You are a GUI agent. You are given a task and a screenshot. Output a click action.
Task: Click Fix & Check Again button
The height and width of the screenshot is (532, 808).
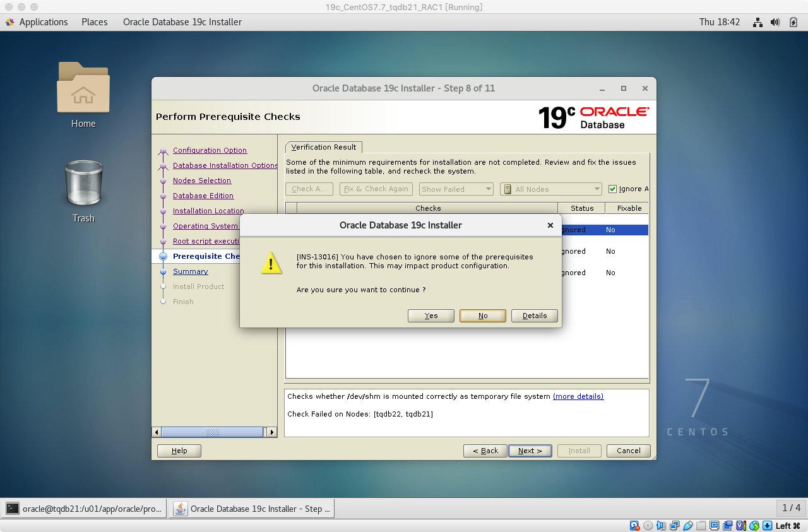pos(376,189)
